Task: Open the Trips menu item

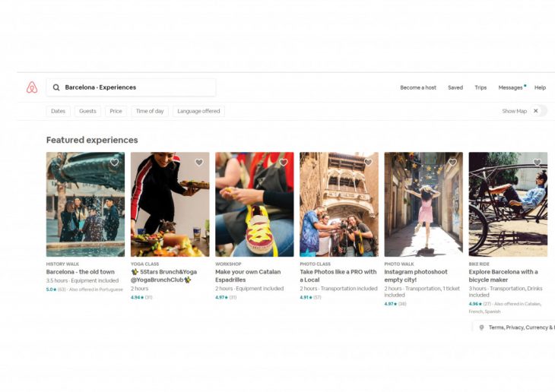Action: [x=480, y=87]
